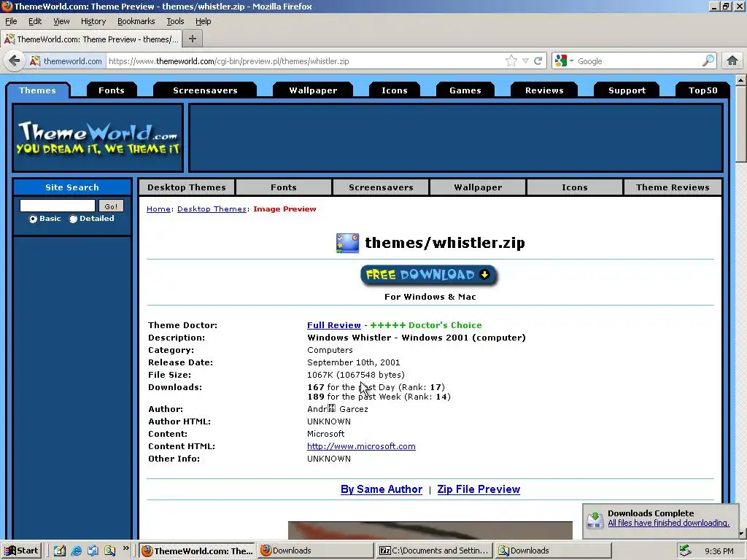Click the Desktop Themes gray nav button
Image resolution: width=747 pixels, height=560 pixels.
point(187,187)
